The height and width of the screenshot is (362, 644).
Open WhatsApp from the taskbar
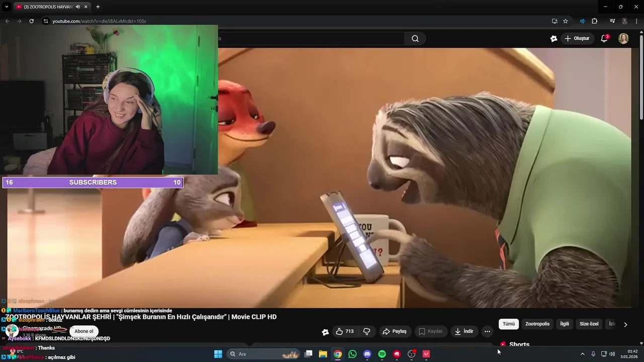(x=352, y=354)
